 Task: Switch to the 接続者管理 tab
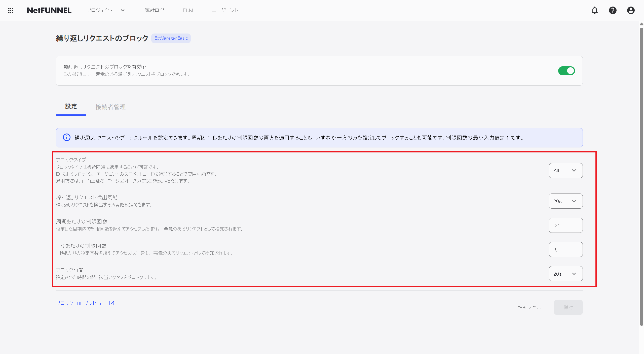coord(110,107)
